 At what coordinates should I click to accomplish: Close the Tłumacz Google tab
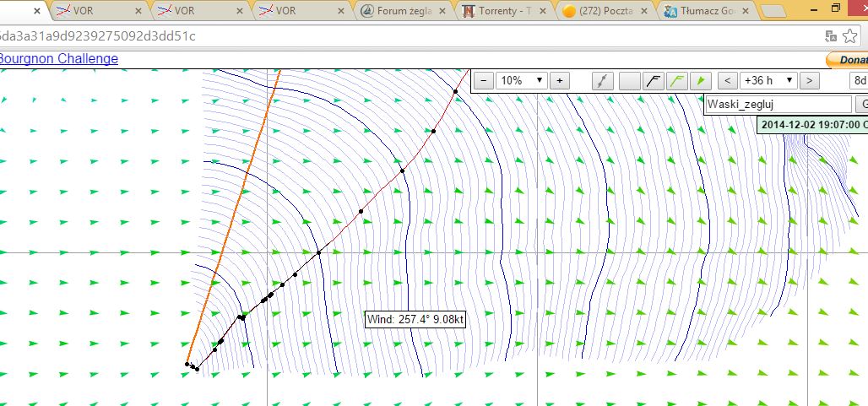(746, 10)
